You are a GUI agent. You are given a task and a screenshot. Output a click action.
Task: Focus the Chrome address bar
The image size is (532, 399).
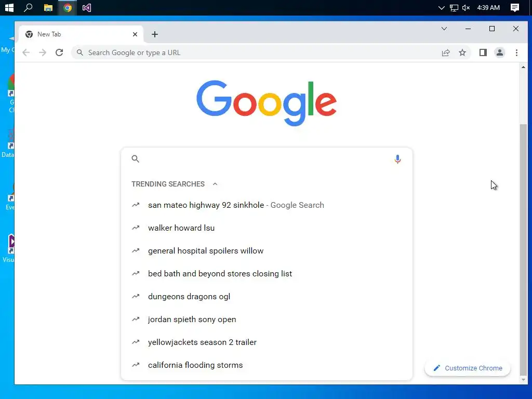coord(258,52)
